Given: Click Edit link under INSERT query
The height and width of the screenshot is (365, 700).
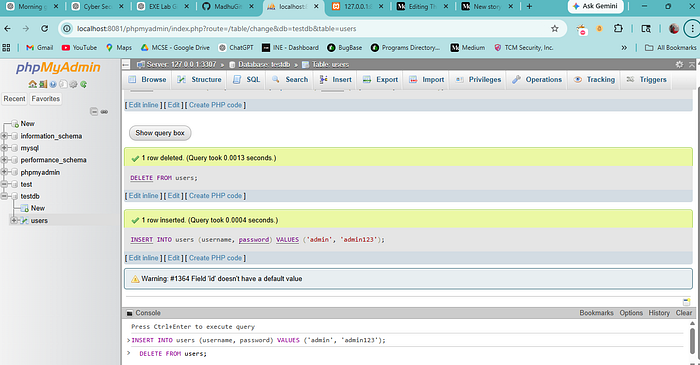Looking at the screenshot, I should (x=174, y=258).
